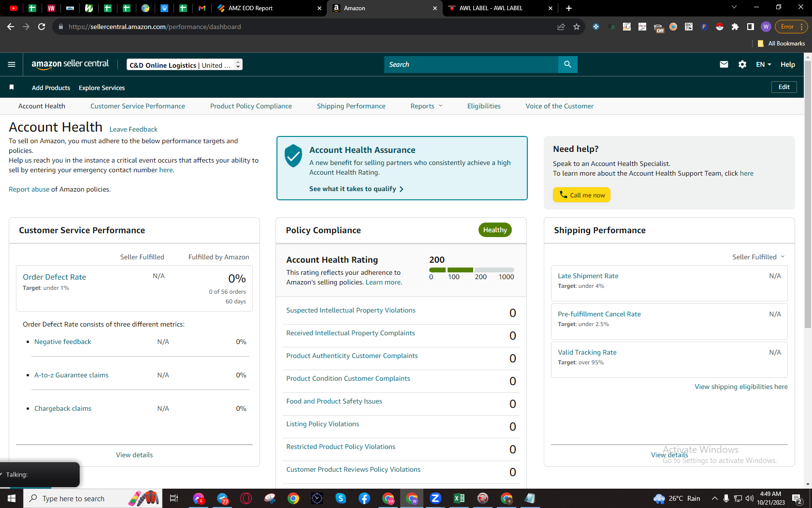
Task: Show hidden system tray icons
Action: click(x=714, y=498)
